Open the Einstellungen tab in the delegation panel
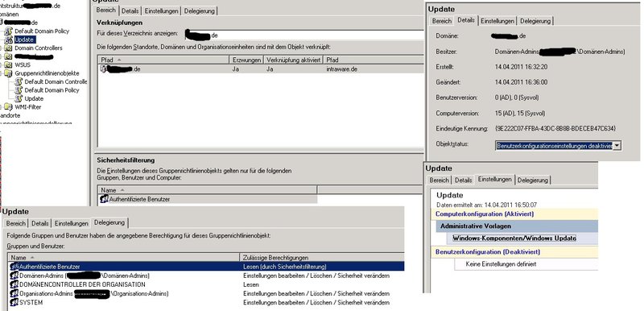 click(71, 223)
